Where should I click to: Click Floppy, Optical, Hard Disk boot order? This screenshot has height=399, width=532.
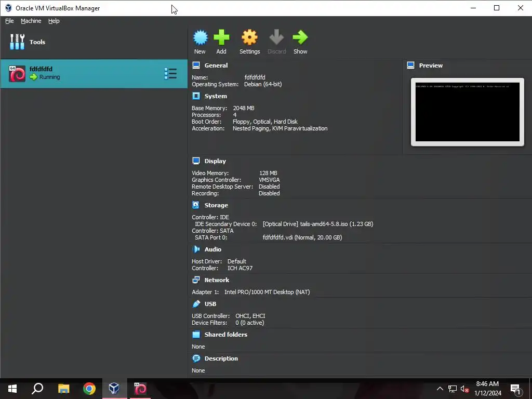(x=265, y=122)
